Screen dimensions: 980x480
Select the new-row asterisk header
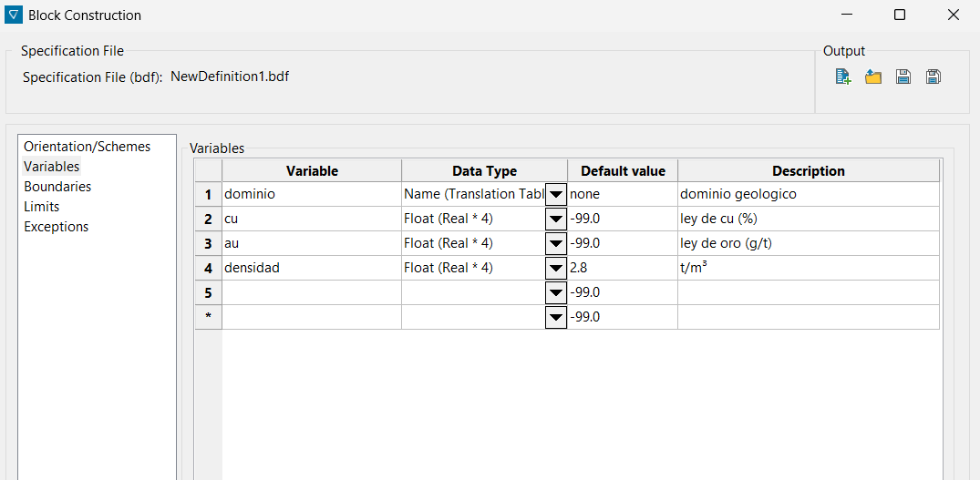(208, 317)
